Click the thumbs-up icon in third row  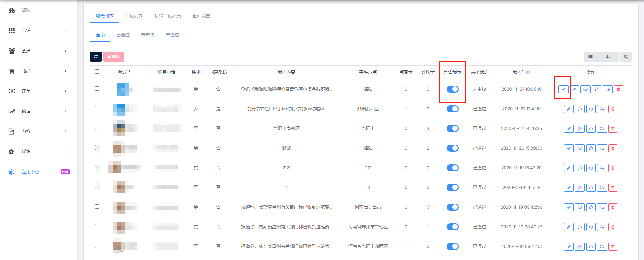591,129
